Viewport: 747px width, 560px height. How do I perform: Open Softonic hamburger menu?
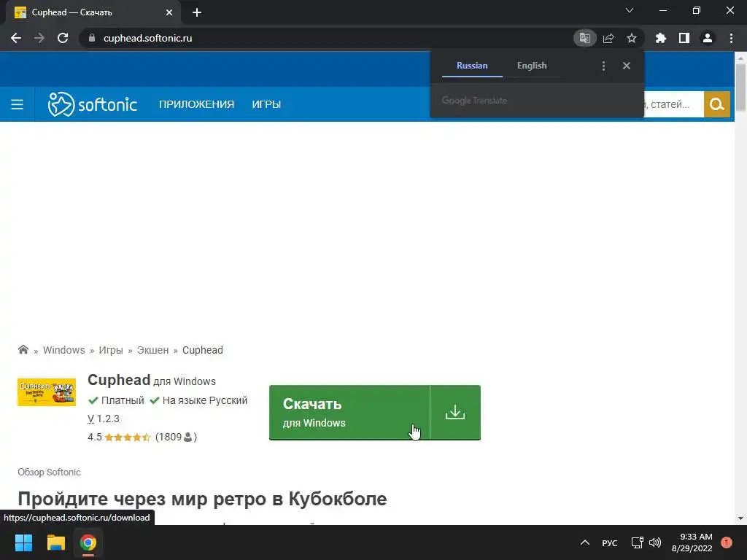(18, 104)
